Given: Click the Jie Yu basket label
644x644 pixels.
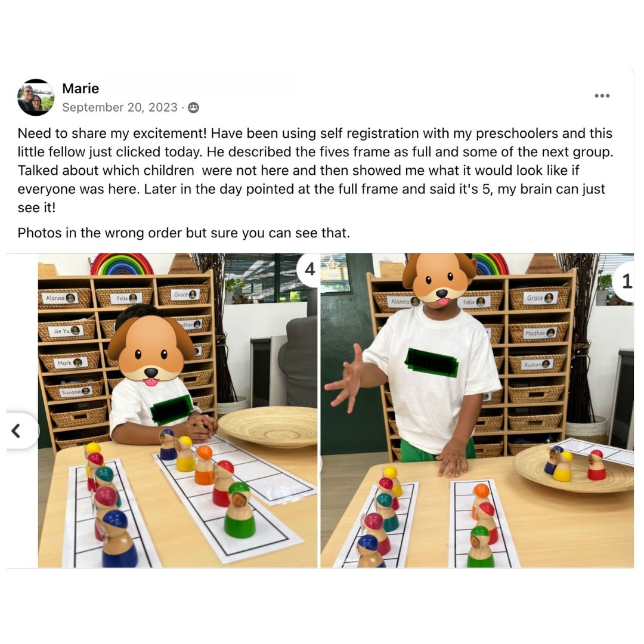Looking at the screenshot, I should pos(67,330).
